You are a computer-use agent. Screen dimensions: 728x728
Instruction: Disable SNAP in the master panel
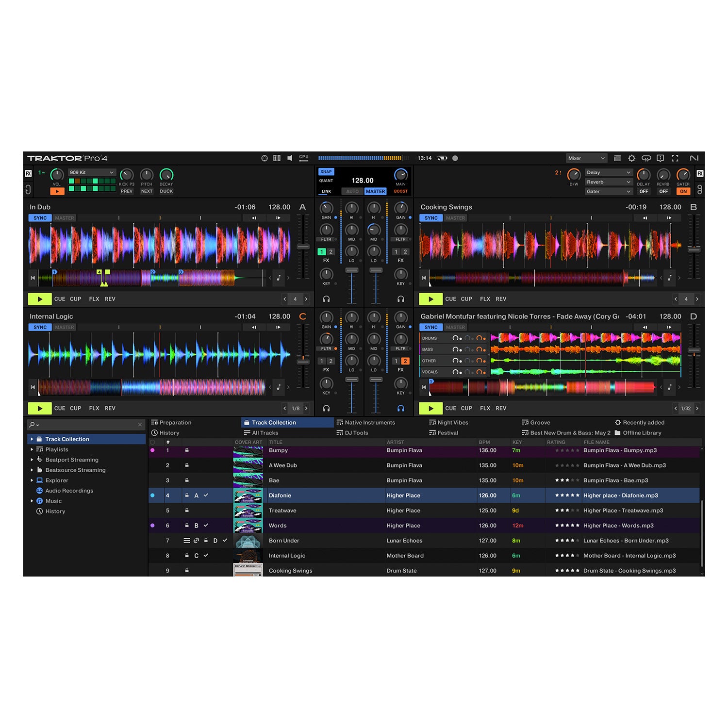tap(326, 172)
